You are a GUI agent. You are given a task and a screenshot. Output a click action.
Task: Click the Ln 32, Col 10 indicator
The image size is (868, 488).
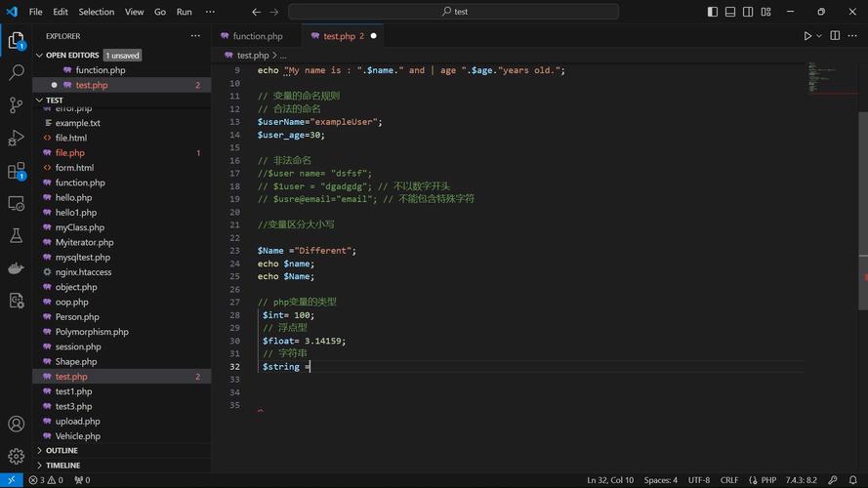pyautogui.click(x=610, y=480)
